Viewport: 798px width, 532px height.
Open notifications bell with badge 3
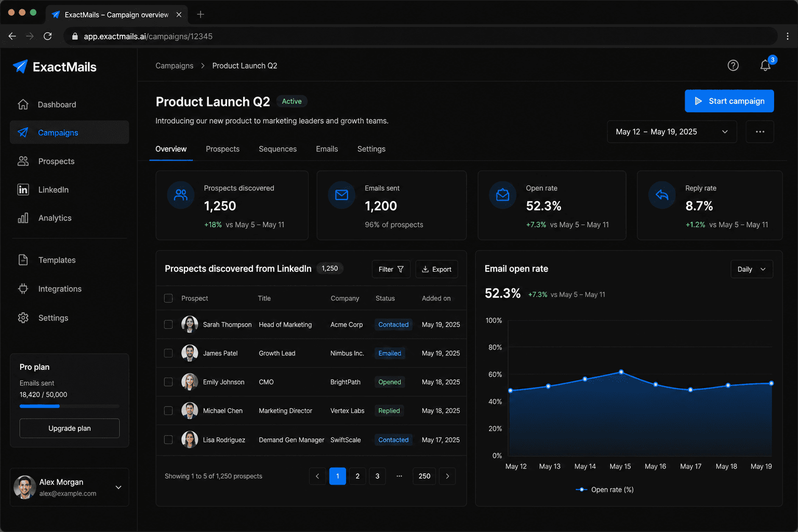[x=765, y=65]
